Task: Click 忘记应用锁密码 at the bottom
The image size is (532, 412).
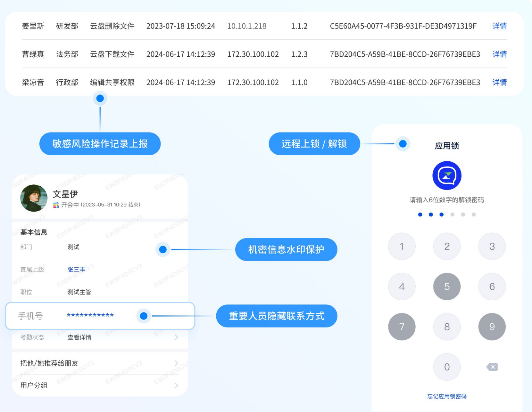Action: (x=446, y=396)
